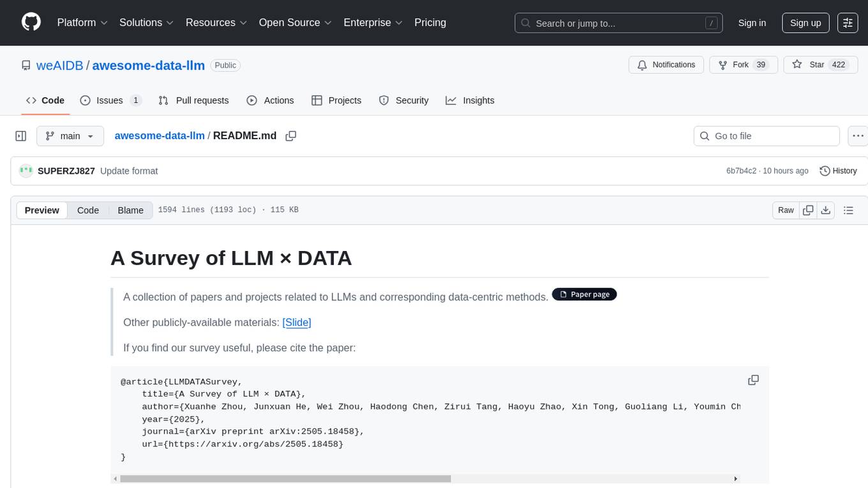This screenshot has height=488, width=868.
Task: Click the code block scroll right arrow
Action: click(x=735, y=478)
